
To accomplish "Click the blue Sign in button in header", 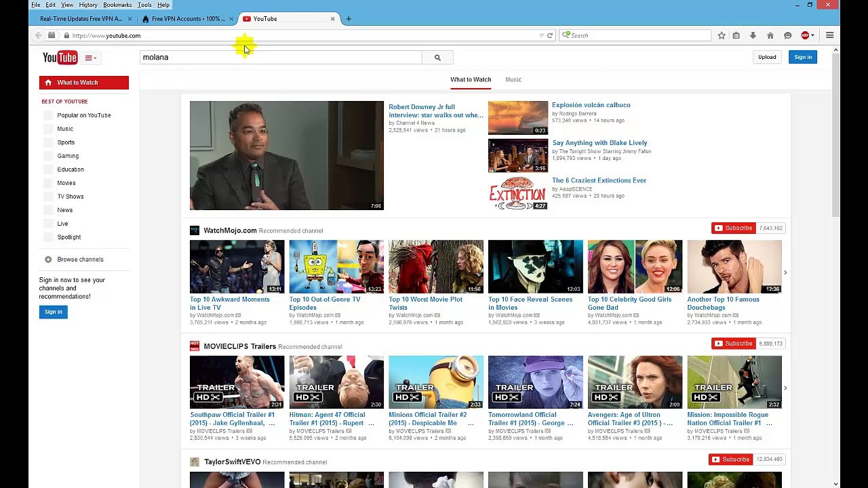I will click(803, 57).
